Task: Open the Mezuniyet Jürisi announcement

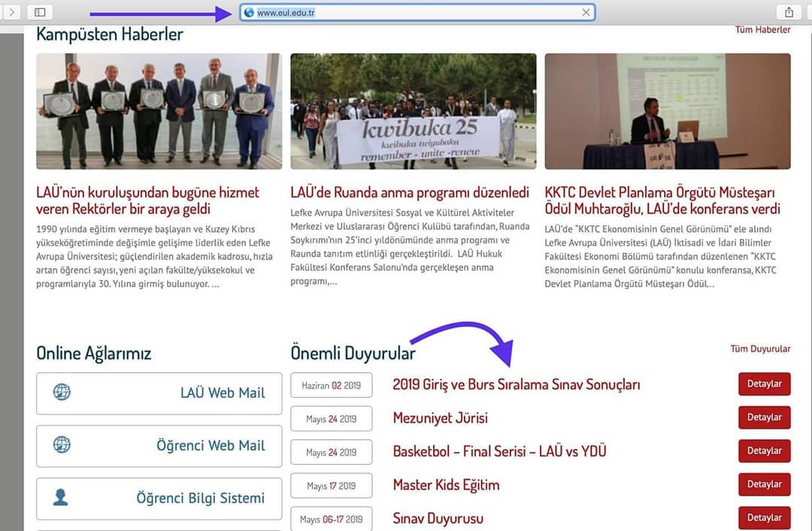Action: point(440,418)
